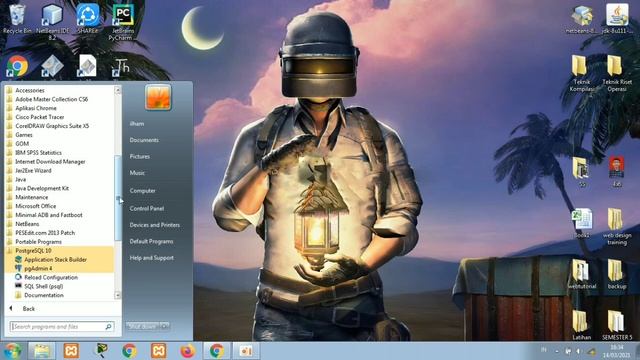Open Pictures from Start menu

pyautogui.click(x=140, y=156)
